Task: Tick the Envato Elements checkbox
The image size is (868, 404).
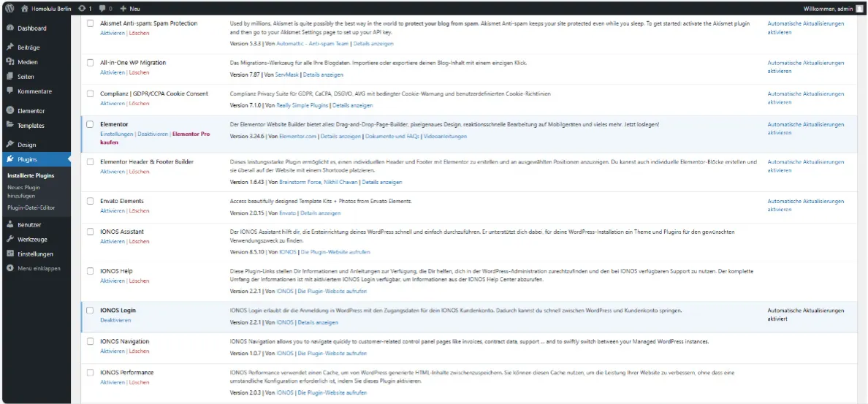Action: click(x=90, y=201)
